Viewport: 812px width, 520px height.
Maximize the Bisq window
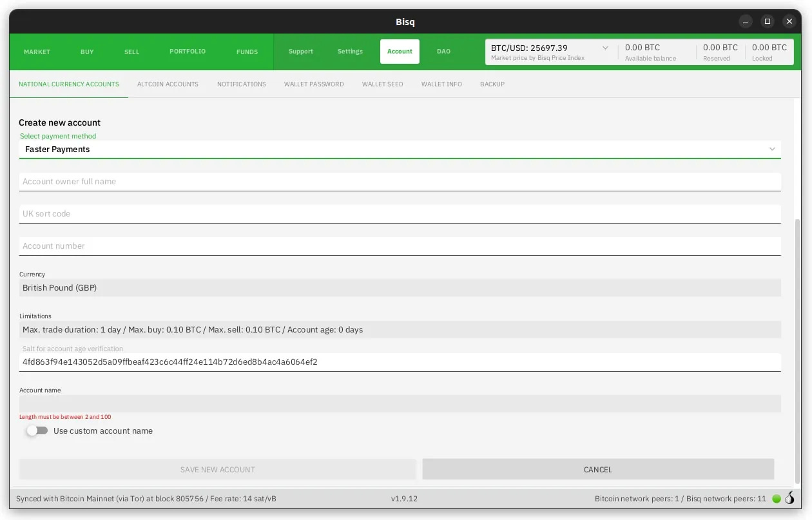coord(768,21)
